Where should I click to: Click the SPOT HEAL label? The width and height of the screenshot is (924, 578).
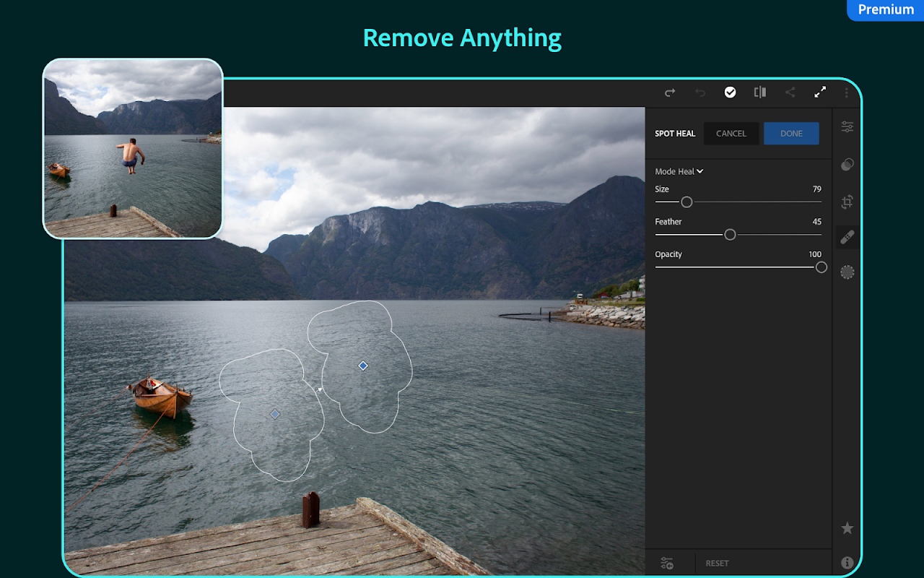[675, 134]
